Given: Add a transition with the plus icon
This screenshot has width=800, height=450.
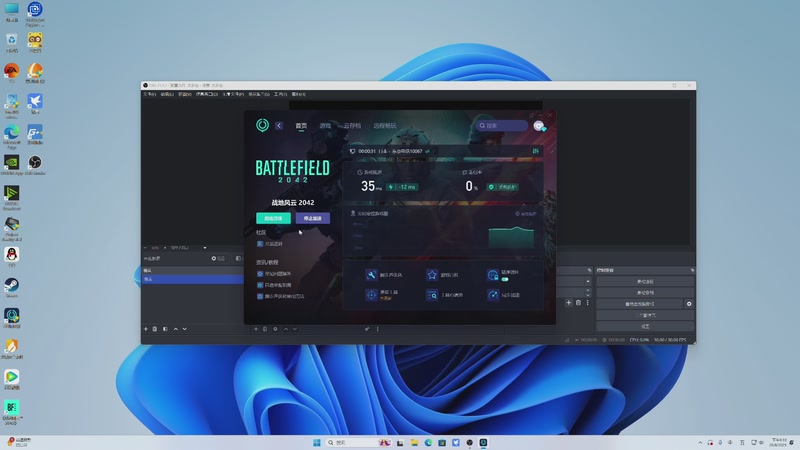Looking at the screenshot, I should (569, 303).
